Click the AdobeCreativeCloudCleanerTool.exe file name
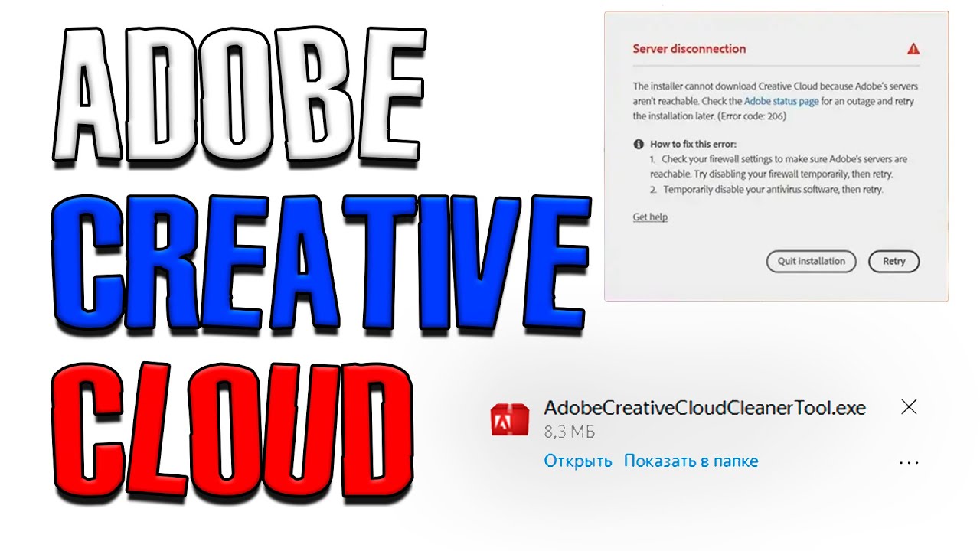The width and height of the screenshot is (980, 551). [704, 408]
